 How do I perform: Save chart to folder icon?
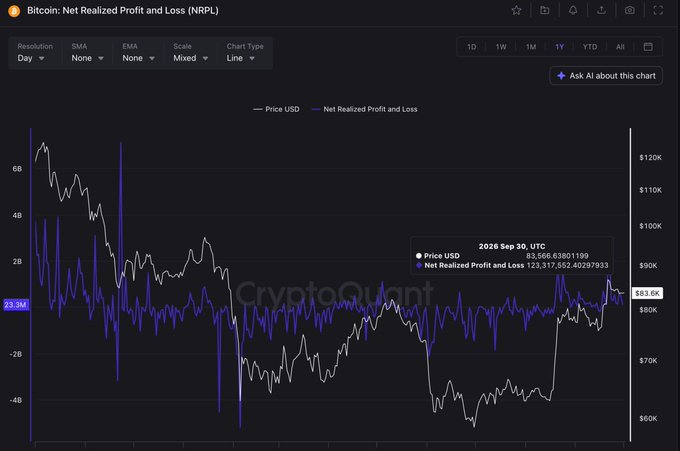pos(545,10)
